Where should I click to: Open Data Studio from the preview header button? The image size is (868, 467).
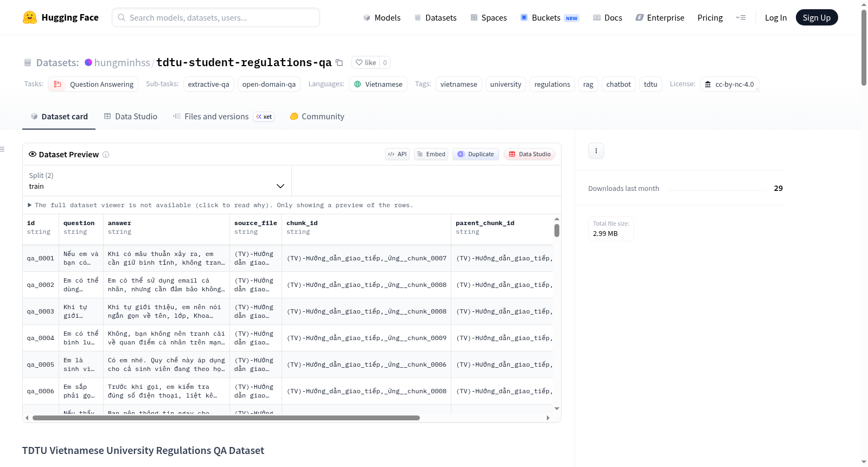point(529,154)
